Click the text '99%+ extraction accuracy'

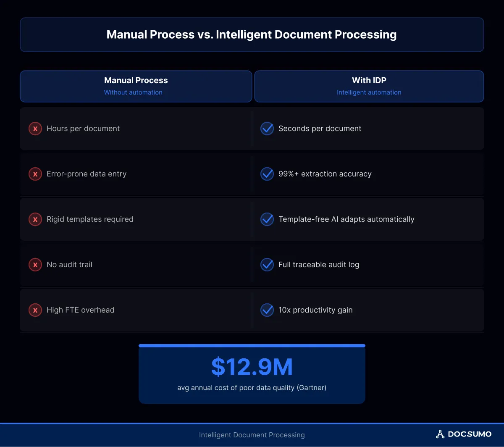pos(325,174)
